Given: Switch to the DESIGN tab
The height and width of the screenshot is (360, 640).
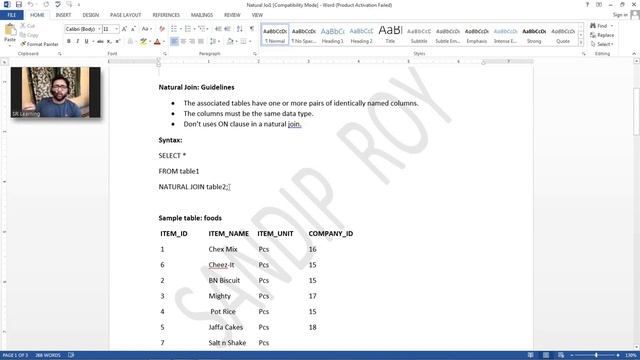Looking at the screenshot, I should [x=91, y=15].
